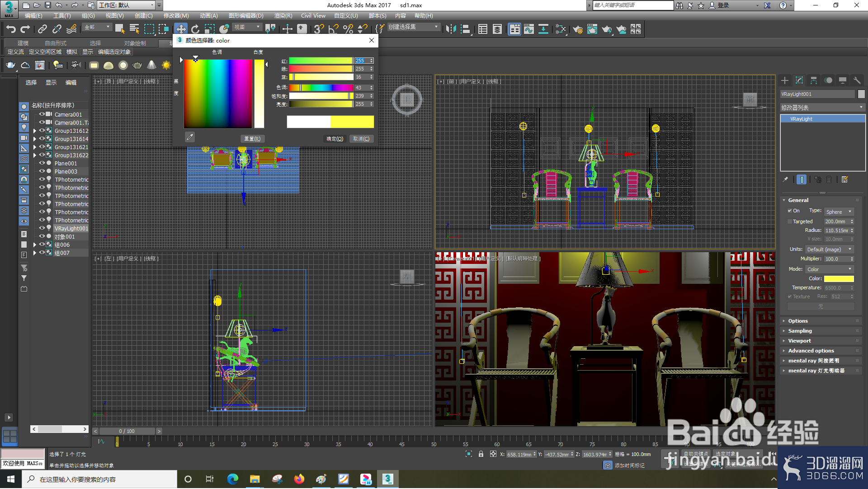Open the Schematic View icon
The image size is (868, 489).
(x=543, y=29)
